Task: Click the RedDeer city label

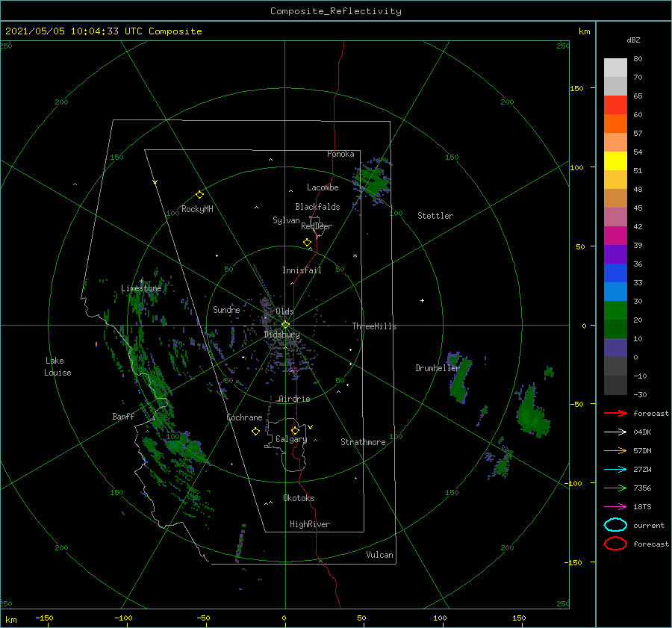Action: [x=317, y=226]
